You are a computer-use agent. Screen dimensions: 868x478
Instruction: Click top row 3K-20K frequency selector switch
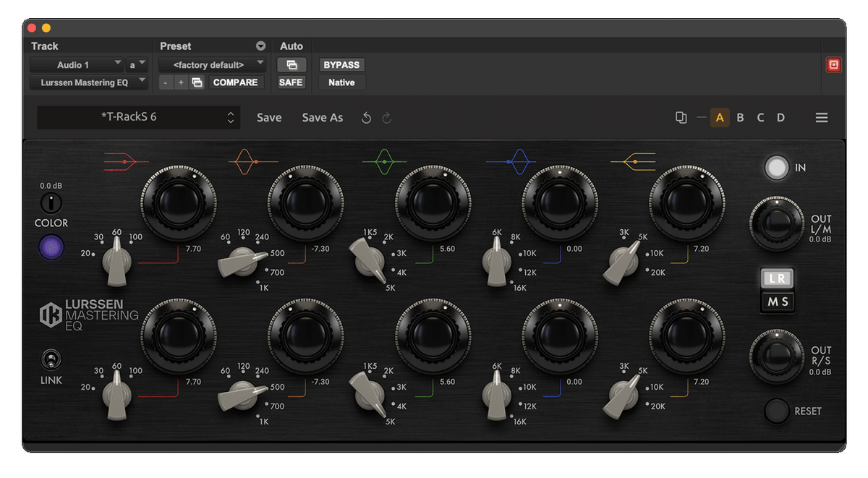[624, 263]
